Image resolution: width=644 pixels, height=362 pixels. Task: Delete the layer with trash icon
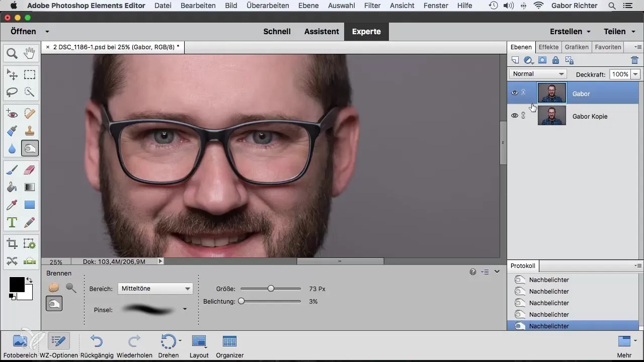(634, 60)
